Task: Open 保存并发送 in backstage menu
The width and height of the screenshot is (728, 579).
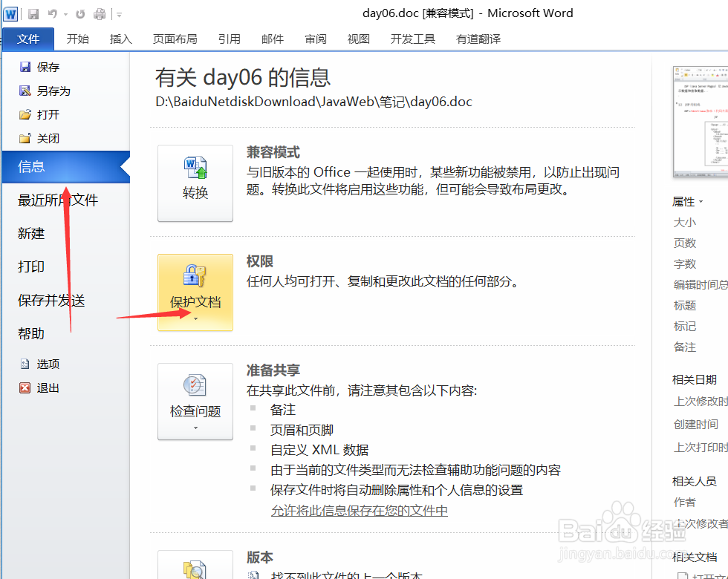Action: pos(51,300)
